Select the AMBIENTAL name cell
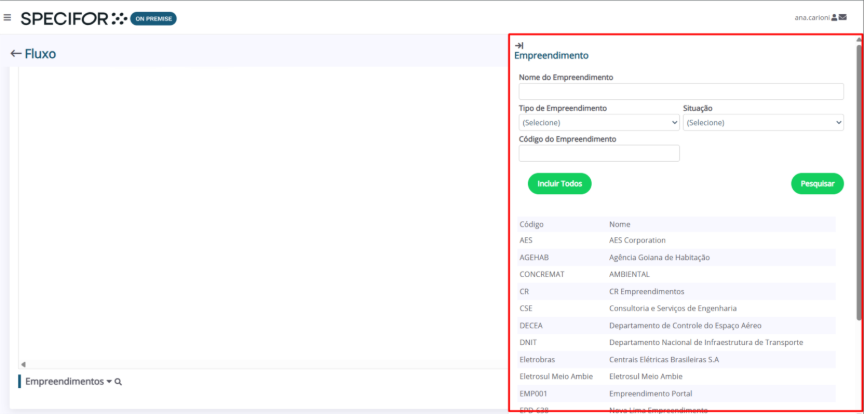Image resolution: width=864 pixels, height=414 pixels. (630, 274)
